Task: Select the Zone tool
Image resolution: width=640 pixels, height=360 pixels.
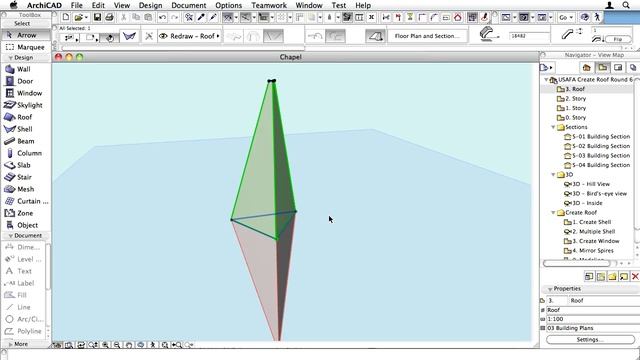Action: (x=25, y=213)
